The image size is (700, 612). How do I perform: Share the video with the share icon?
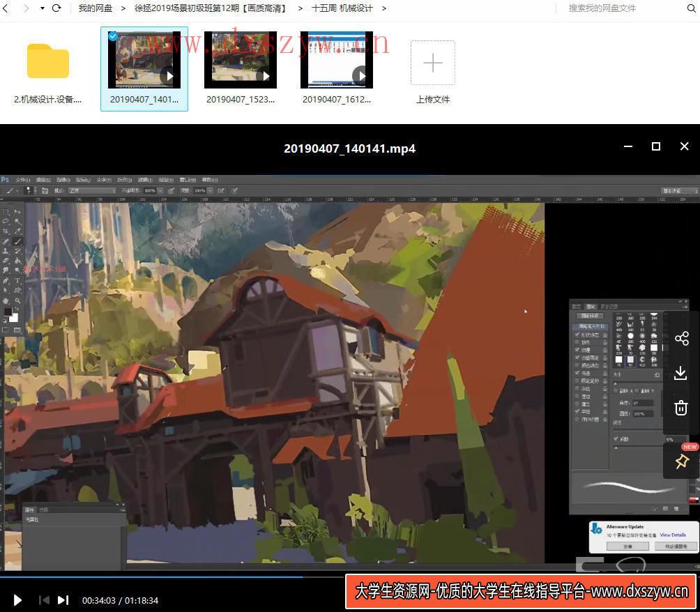point(681,338)
